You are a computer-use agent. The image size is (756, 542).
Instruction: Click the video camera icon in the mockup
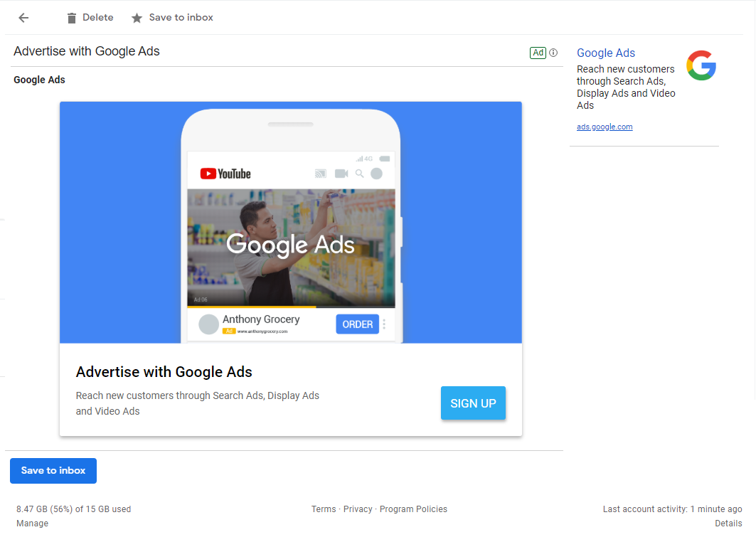click(341, 174)
